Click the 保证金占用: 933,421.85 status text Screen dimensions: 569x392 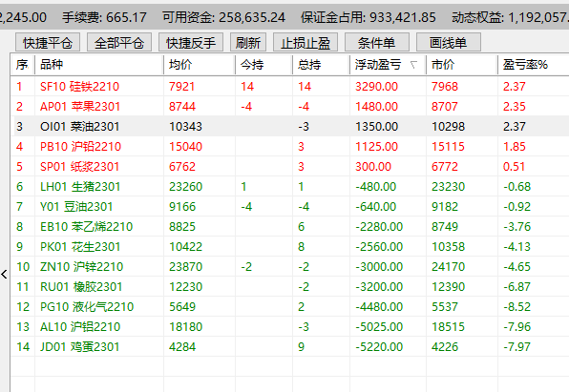pos(369,17)
